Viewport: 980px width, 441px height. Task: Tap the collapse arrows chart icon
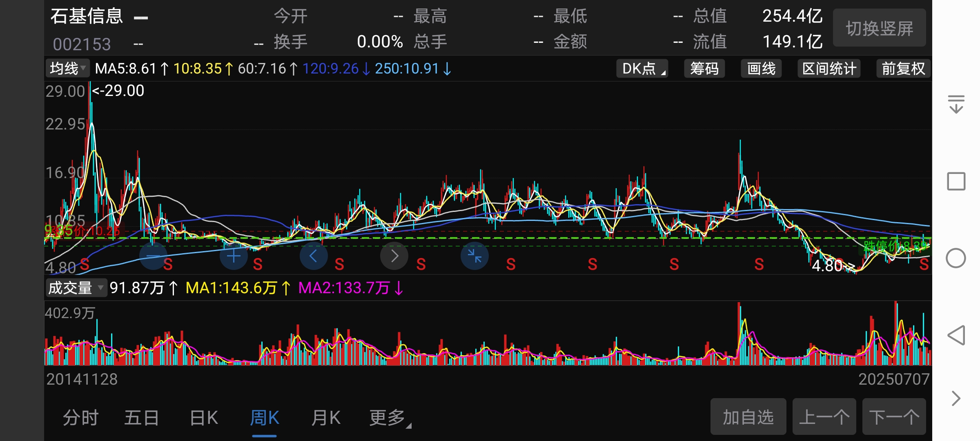[x=474, y=256]
